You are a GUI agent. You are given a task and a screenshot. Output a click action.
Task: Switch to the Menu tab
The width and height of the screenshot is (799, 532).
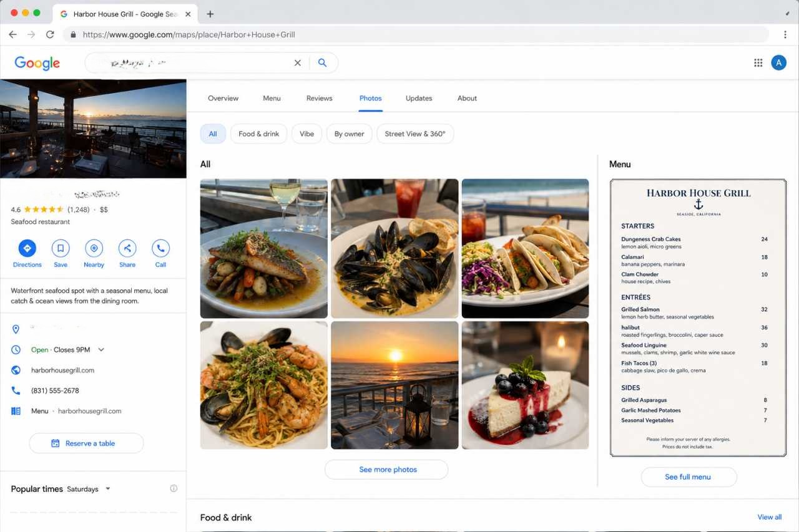[272, 98]
